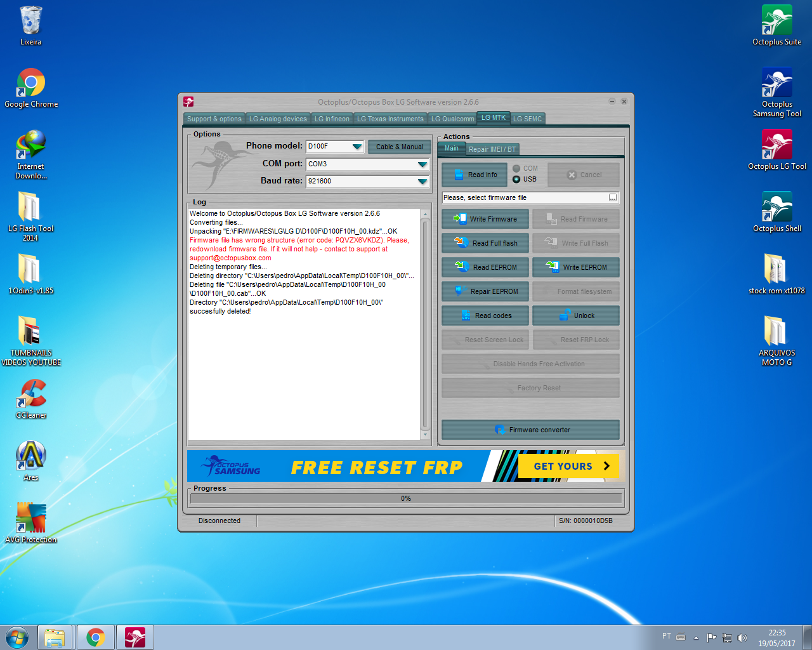
Task: Open TUMBNAILS VIDEOS YOUTUBE folder
Action: pyautogui.click(x=31, y=341)
